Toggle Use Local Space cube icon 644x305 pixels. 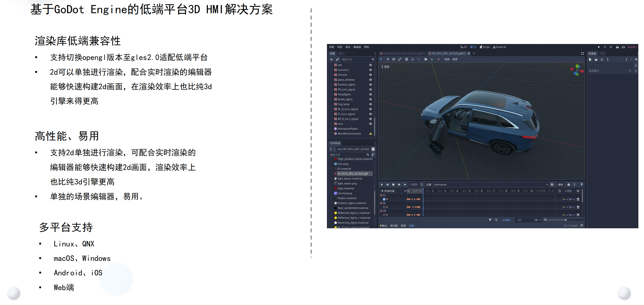tap(425, 59)
